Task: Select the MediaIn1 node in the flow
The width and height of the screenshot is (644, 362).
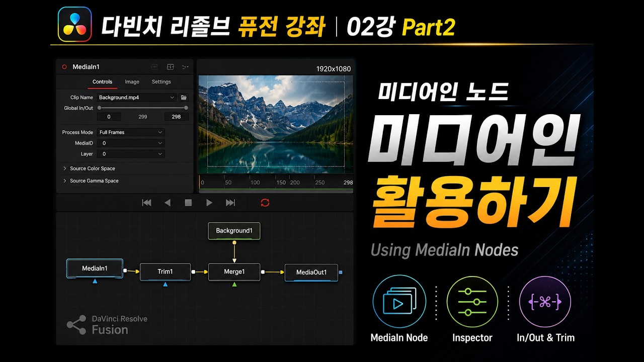Action: [x=95, y=268]
